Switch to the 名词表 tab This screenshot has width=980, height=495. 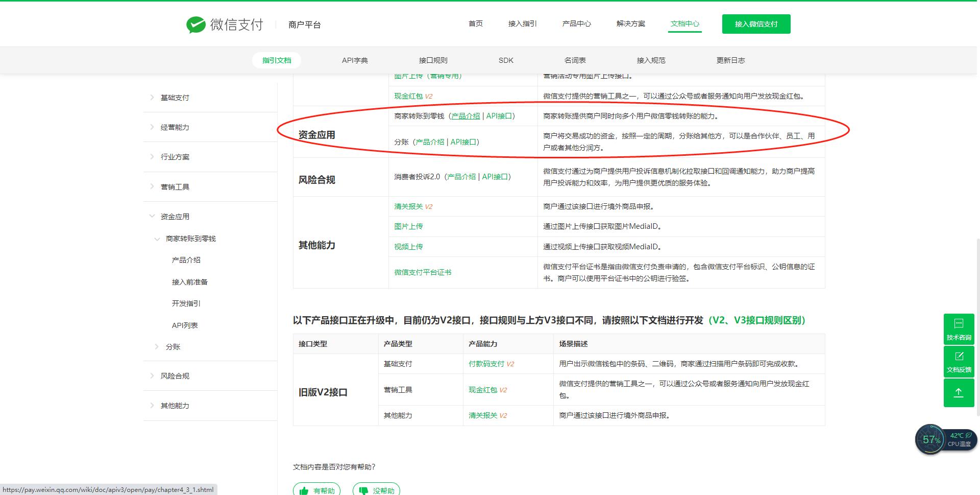pos(575,60)
